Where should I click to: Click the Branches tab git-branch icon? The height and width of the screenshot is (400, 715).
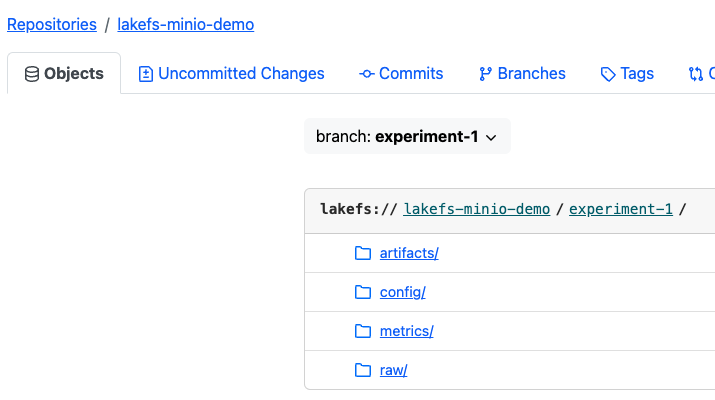click(486, 74)
